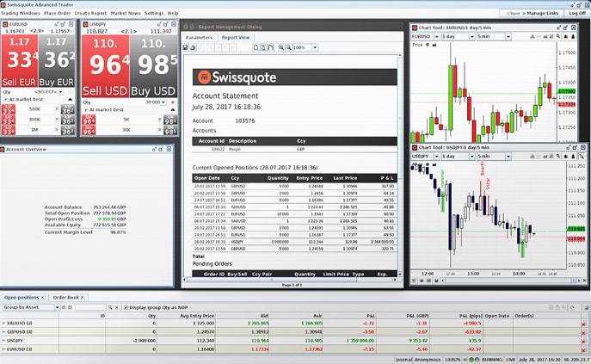This screenshot has height=364, width=591.
Task: Click the magnifier icon in USDJPY chart toolbar
Action: point(557,156)
